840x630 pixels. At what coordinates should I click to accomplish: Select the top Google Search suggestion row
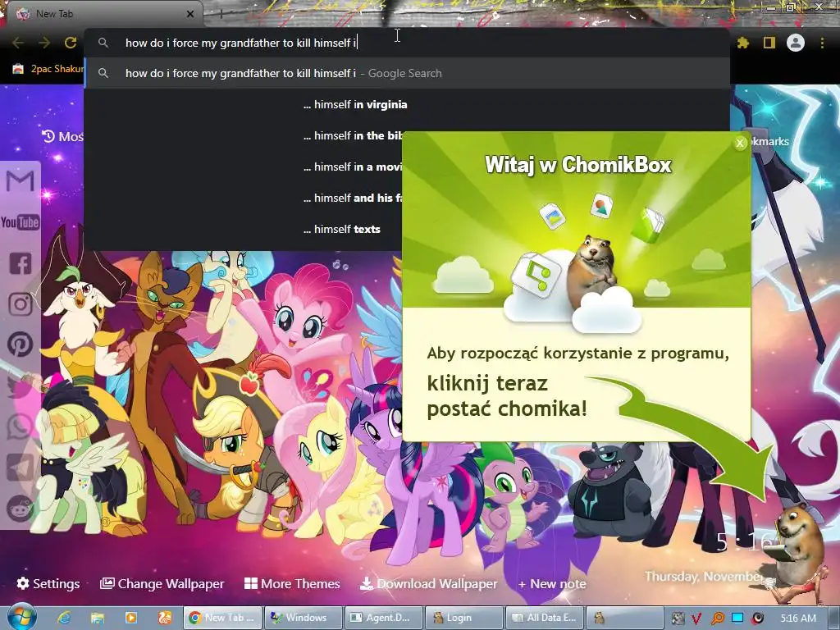click(407, 73)
